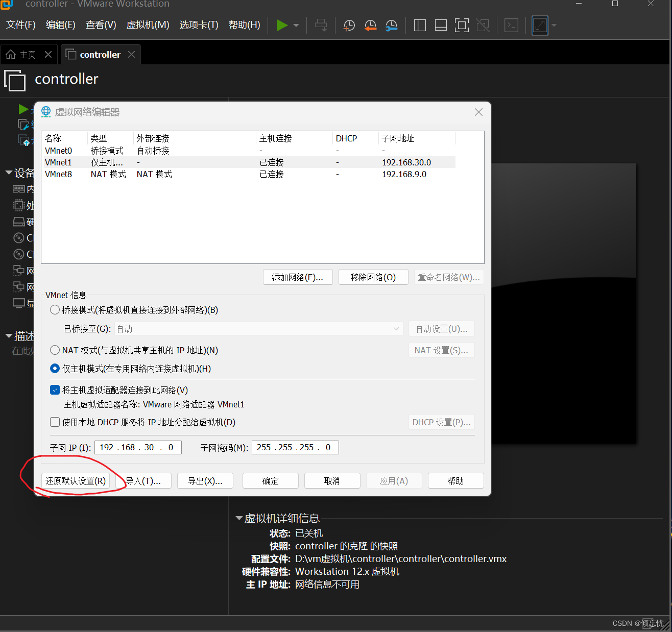Click 导出(X)... button
Screen dimensions: 672x632
coord(205,481)
